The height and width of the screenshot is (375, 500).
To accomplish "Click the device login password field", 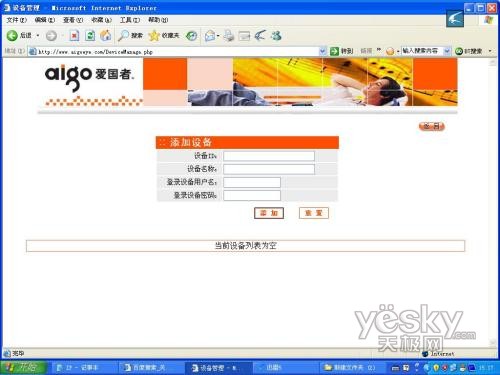I will pos(252,195).
